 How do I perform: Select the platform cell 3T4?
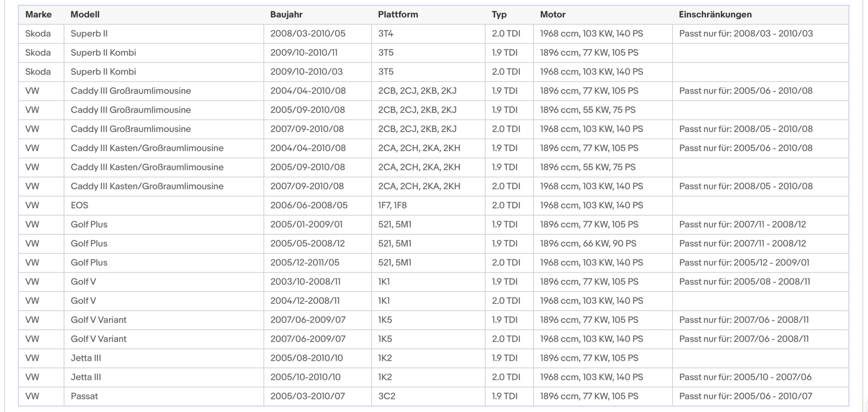[x=428, y=34]
